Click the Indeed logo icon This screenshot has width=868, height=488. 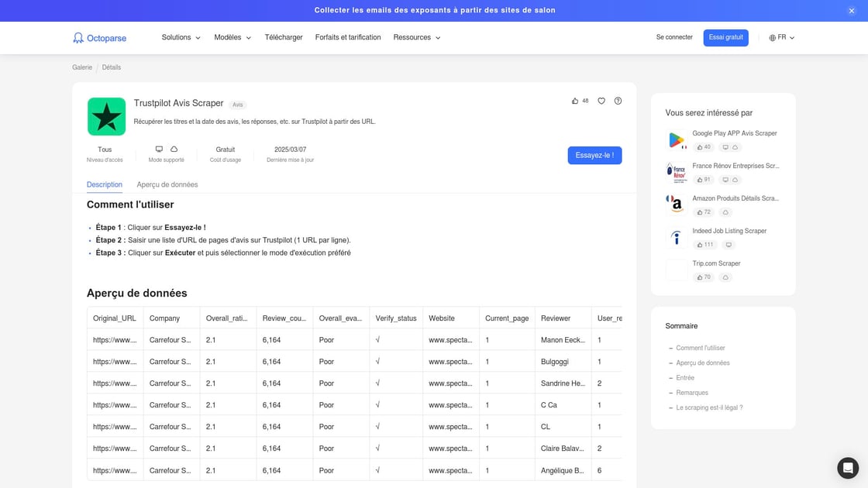[677, 237]
